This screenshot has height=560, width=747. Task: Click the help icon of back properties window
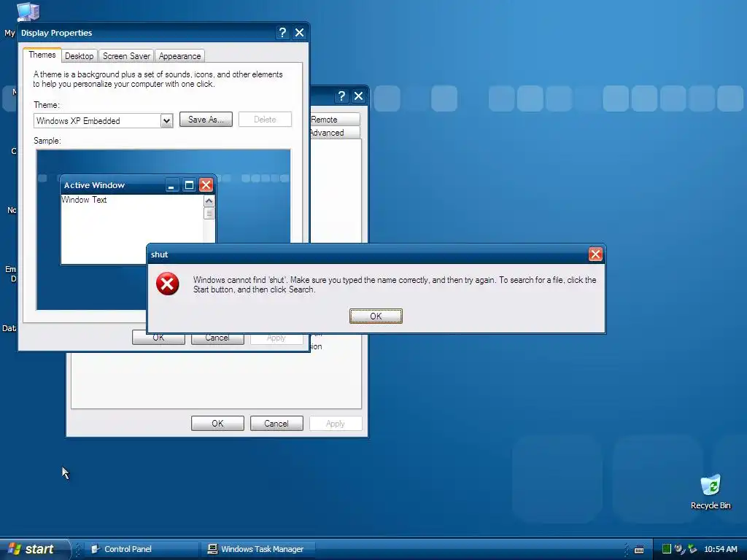[x=341, y=96]
